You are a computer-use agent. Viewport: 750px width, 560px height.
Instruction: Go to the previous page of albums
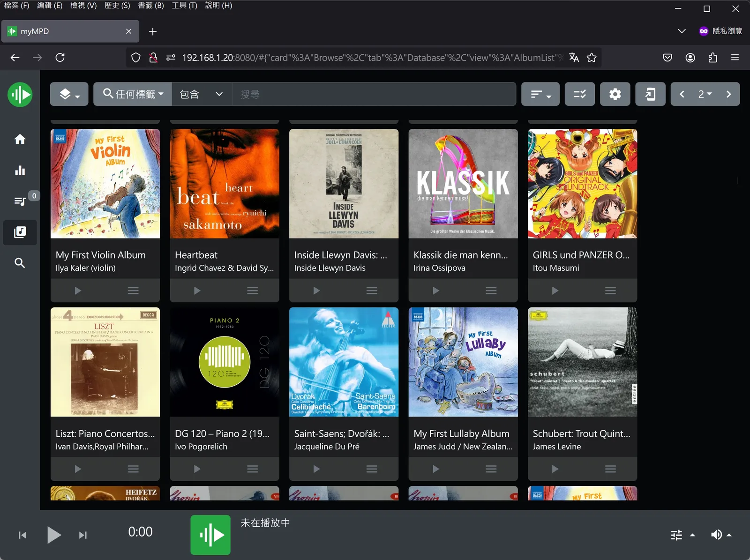[682, 94]
